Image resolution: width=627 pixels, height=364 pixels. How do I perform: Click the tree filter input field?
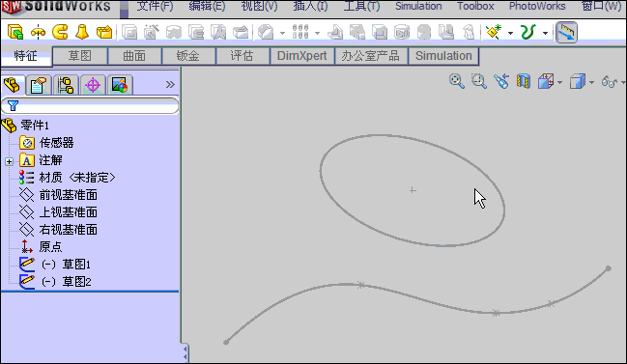pyautogui.click(x=90, y=106)
